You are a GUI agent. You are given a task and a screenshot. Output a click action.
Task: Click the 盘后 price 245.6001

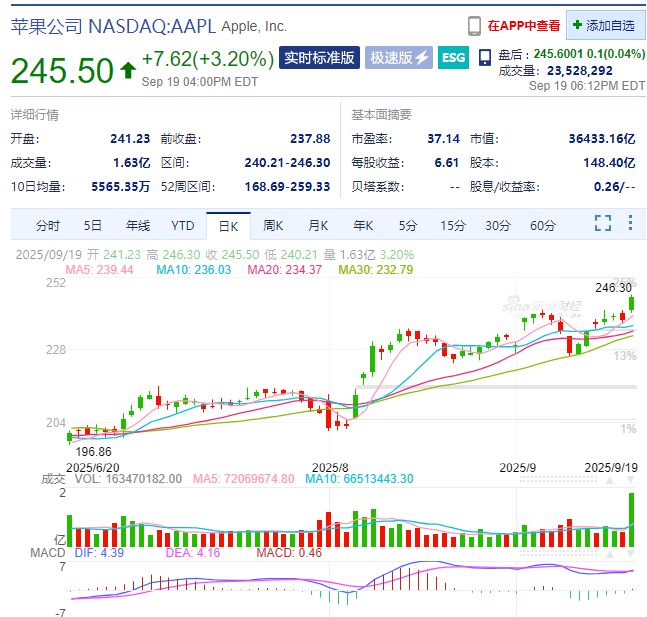click(558, 54)
